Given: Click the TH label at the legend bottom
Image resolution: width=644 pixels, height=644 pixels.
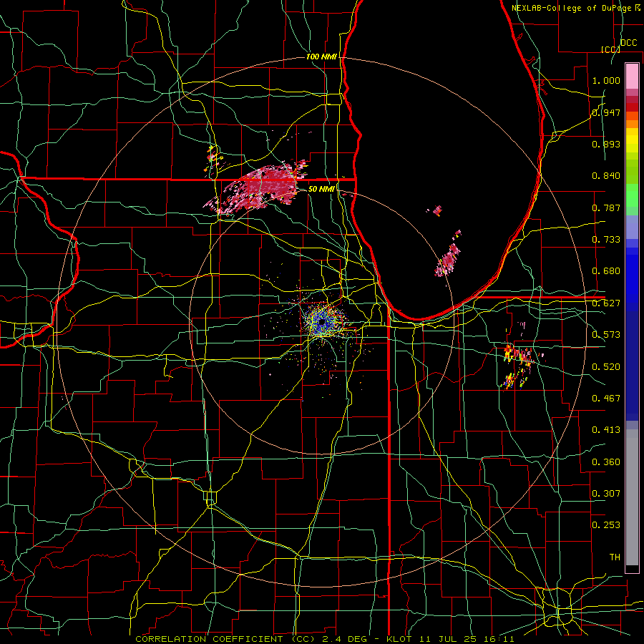Looking at the screenshot, I should tap(615, 557).
